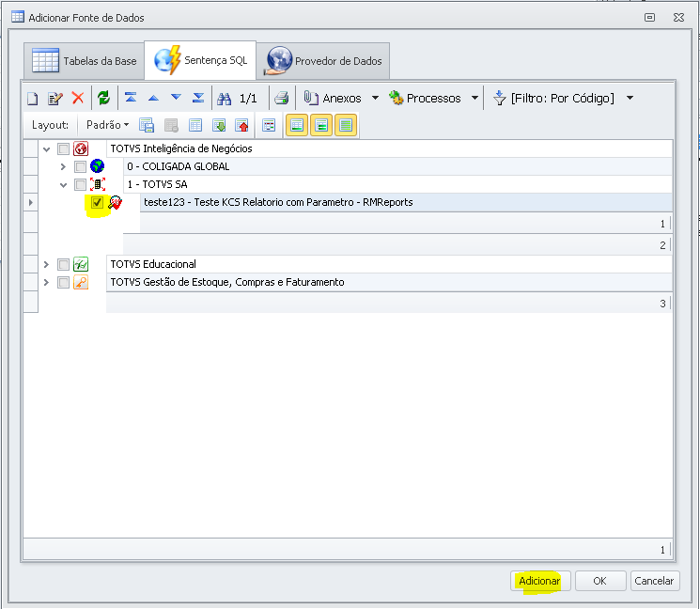Click the filter funnel icon
The height and width of the screenshot is (609, 700).
(499, 98)
